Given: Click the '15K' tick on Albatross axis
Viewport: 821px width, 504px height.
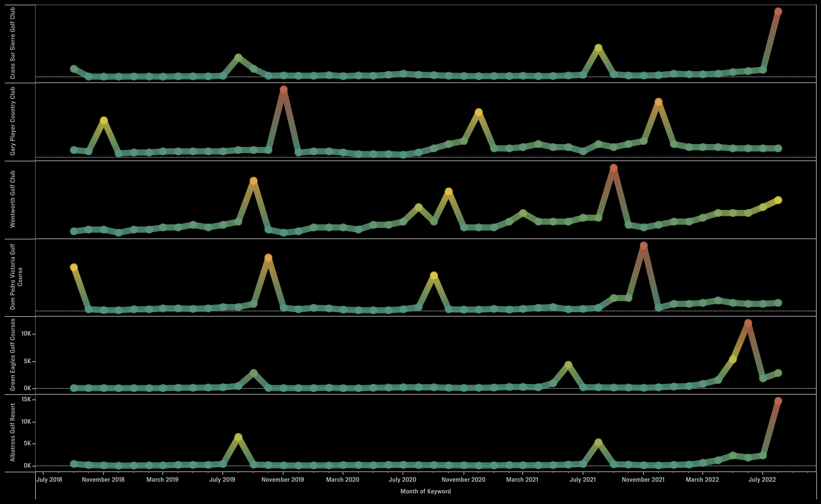Looking at the screenshot, I should [26, 399].
